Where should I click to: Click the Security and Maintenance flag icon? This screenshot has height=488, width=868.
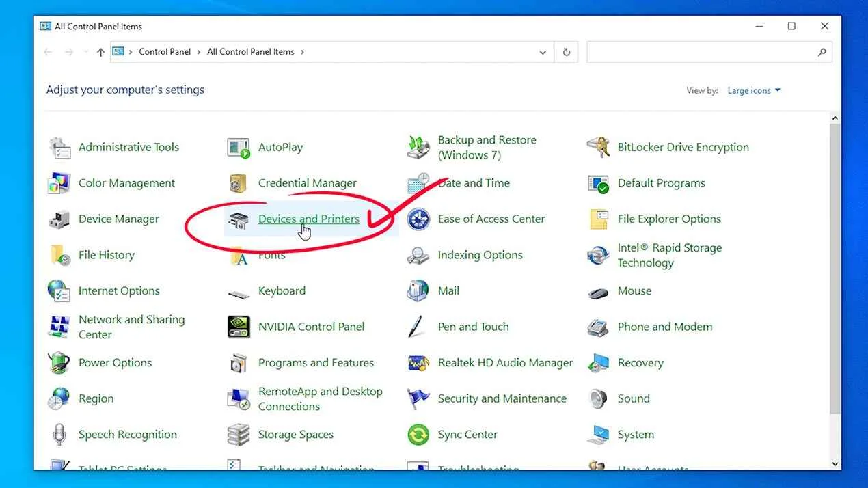(418, 398)
